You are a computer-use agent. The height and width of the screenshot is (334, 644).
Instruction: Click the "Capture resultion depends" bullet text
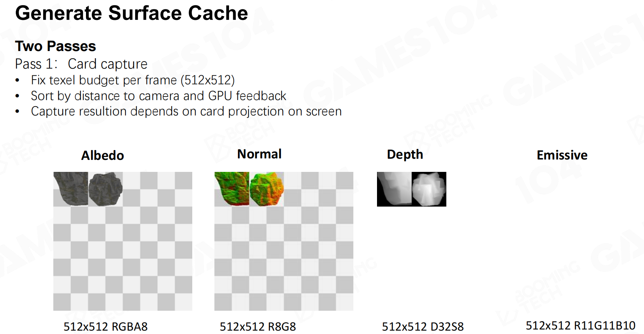click(x=186, y=111)
